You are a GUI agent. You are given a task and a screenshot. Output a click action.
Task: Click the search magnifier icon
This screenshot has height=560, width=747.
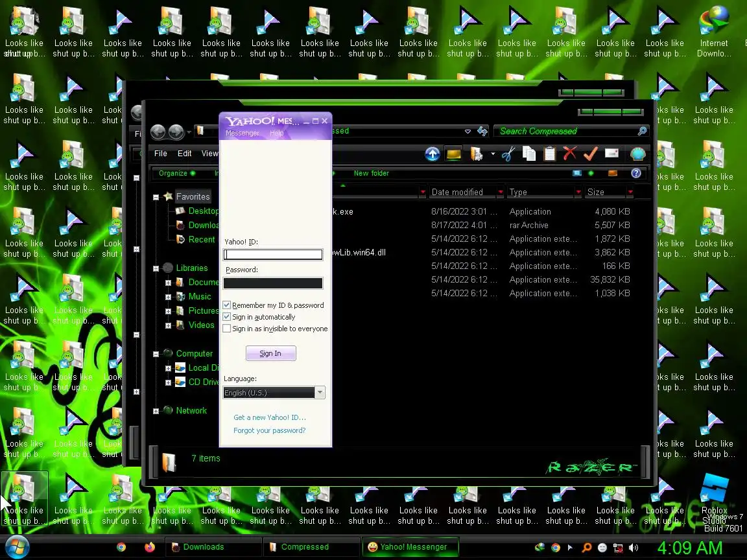pos(642,130)
